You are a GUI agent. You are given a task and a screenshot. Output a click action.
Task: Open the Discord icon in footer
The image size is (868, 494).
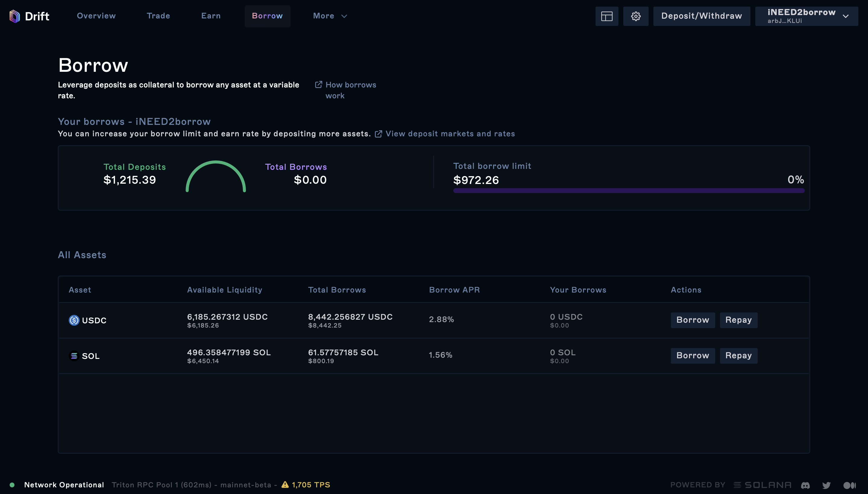click(x=806, y=485)
